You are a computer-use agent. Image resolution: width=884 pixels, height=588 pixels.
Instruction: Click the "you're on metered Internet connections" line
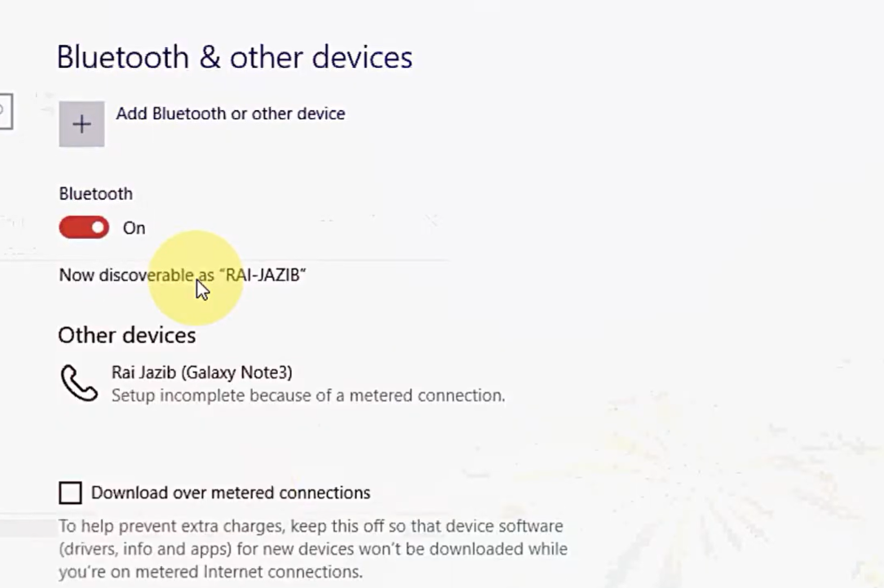(210, 572)
